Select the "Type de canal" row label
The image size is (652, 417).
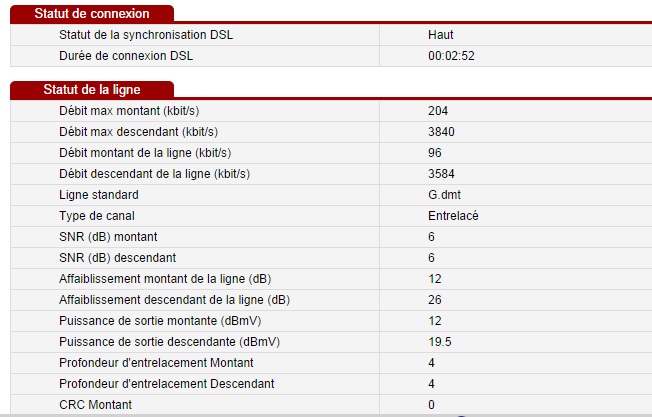[x=97, y=215]
